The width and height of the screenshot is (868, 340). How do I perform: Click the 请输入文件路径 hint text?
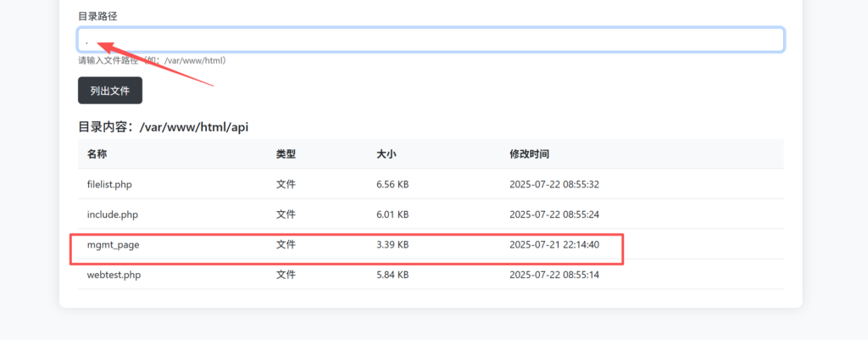(x=153, y=61)
